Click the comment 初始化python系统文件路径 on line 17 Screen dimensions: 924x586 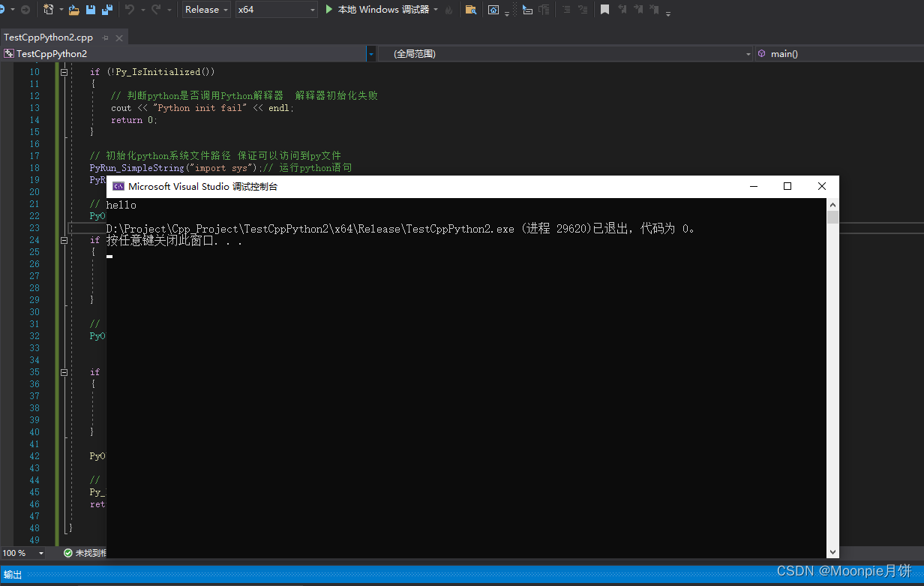(x=215, y=156)
